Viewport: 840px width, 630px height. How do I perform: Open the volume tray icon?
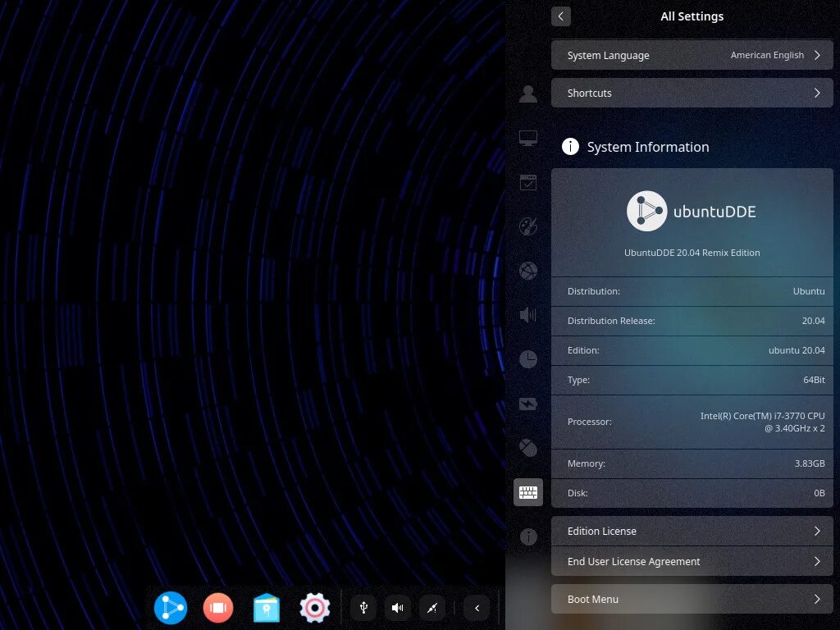[398, 608]
